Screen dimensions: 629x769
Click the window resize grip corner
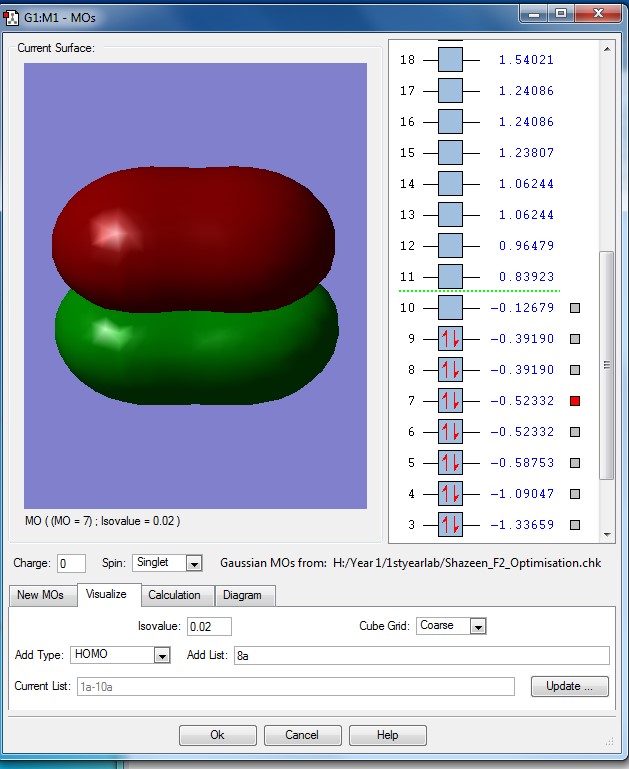click(x=609, y=742)
